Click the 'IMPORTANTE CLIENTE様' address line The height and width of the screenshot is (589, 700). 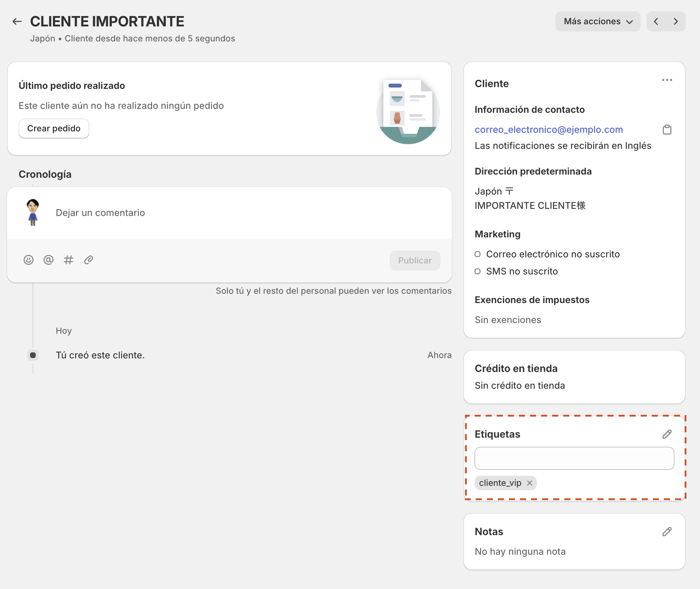click(530, 206)
